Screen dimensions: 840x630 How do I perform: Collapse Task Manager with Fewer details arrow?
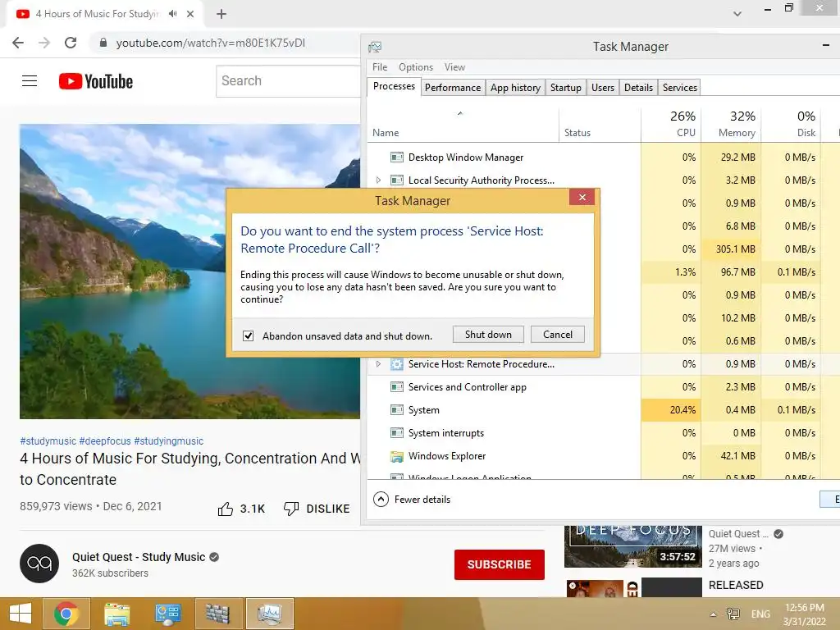tap(381, 500)
